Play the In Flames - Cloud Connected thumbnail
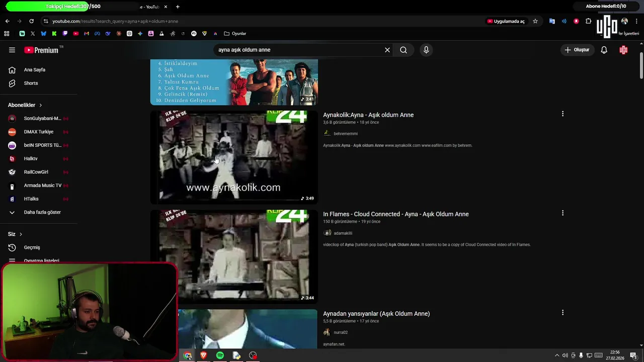This screenshot has height=362, width=644. pyautogui.click(x=234, y=256)
